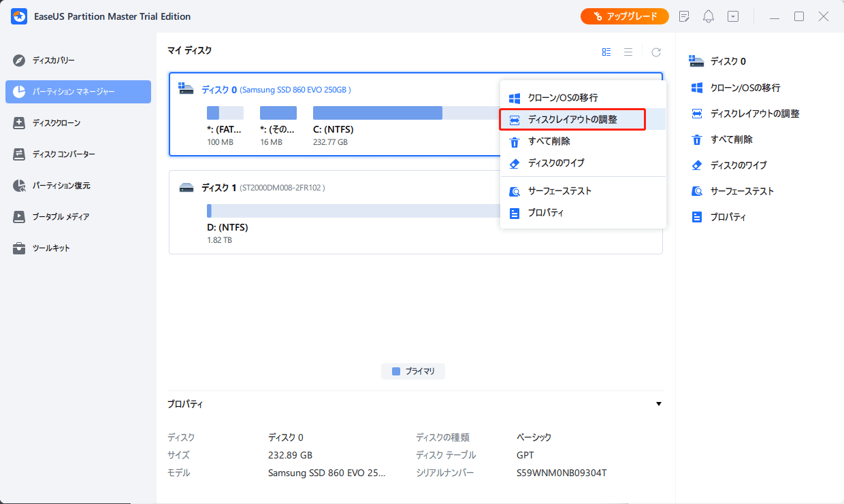Open the title bar dropdown menu icon
This screenshot has width=844, height=504.
pos(733,16)
